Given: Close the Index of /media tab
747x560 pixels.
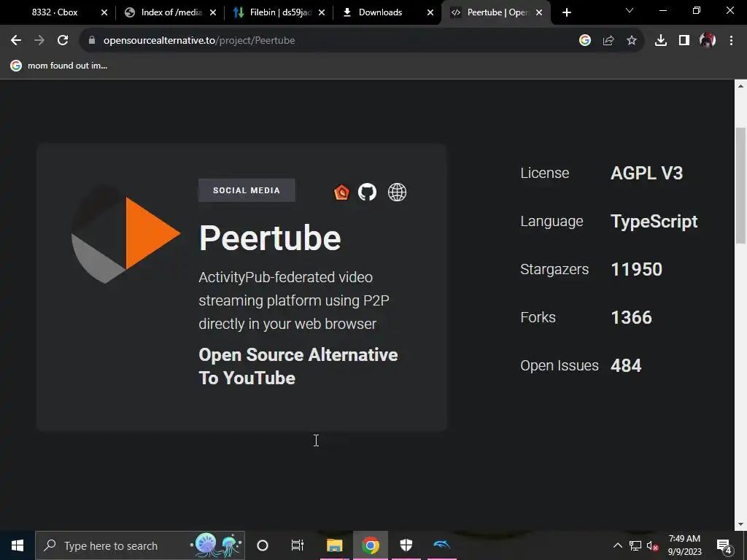Looking at the screenshot, I should (213, 12).
